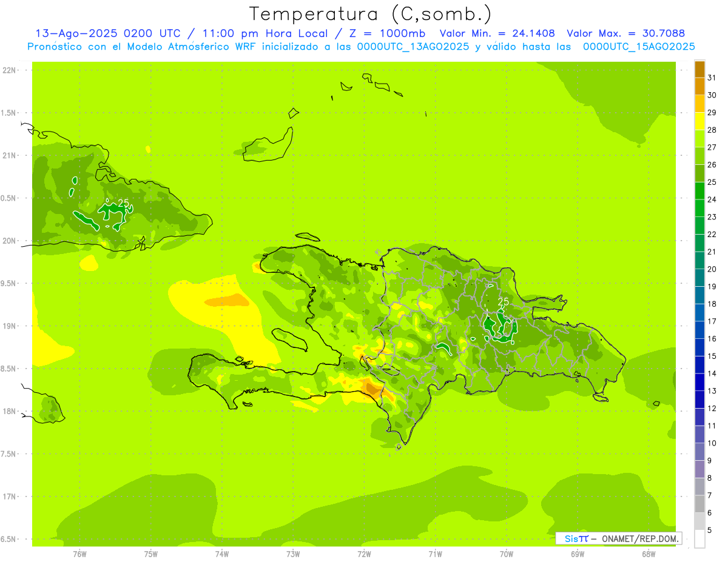Click the "72W" longitude axis label
Screen dimensions: 728x562
coord(364,554)
